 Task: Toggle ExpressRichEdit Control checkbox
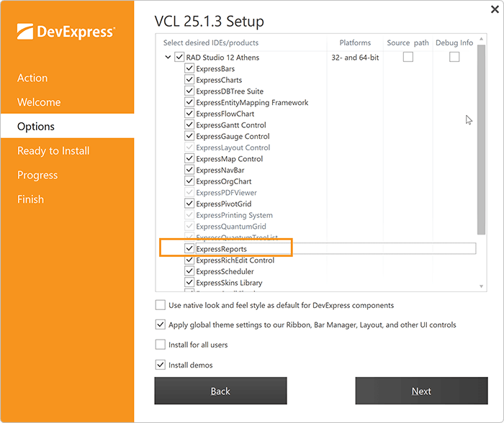[x=189, y=260]
